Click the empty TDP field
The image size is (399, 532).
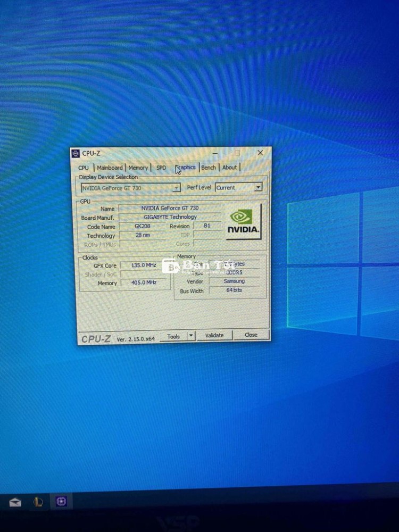(x=207, y=235)
